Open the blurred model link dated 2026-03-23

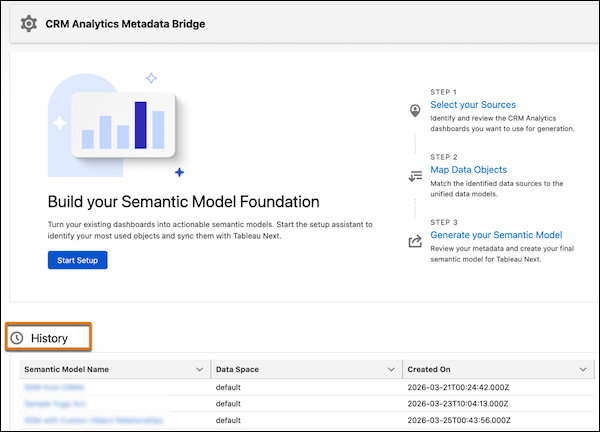55,404
